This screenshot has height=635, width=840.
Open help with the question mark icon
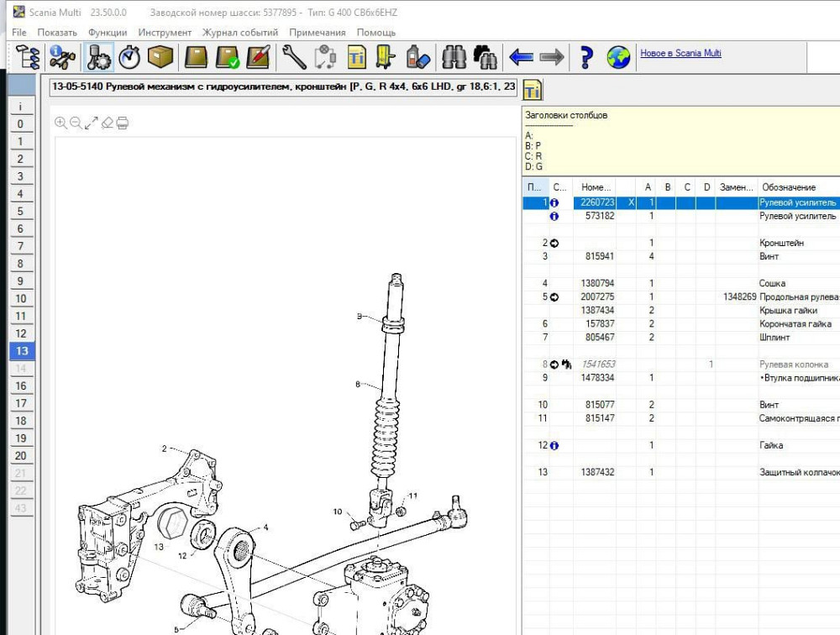586,57
